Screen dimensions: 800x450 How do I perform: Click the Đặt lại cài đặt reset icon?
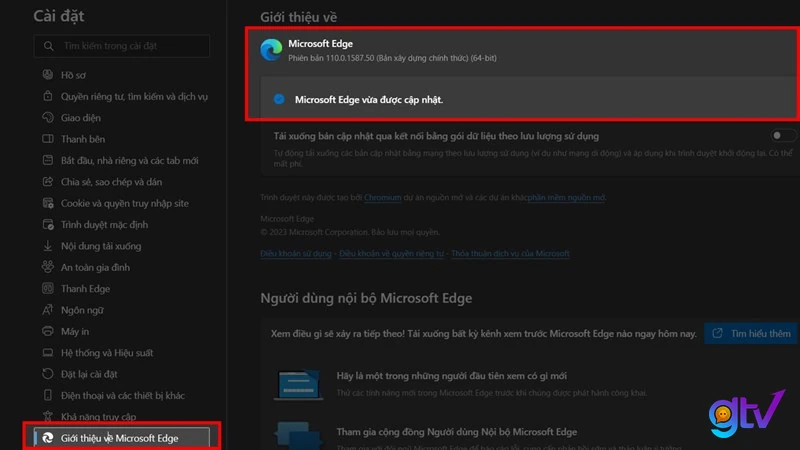coord(47,374)
